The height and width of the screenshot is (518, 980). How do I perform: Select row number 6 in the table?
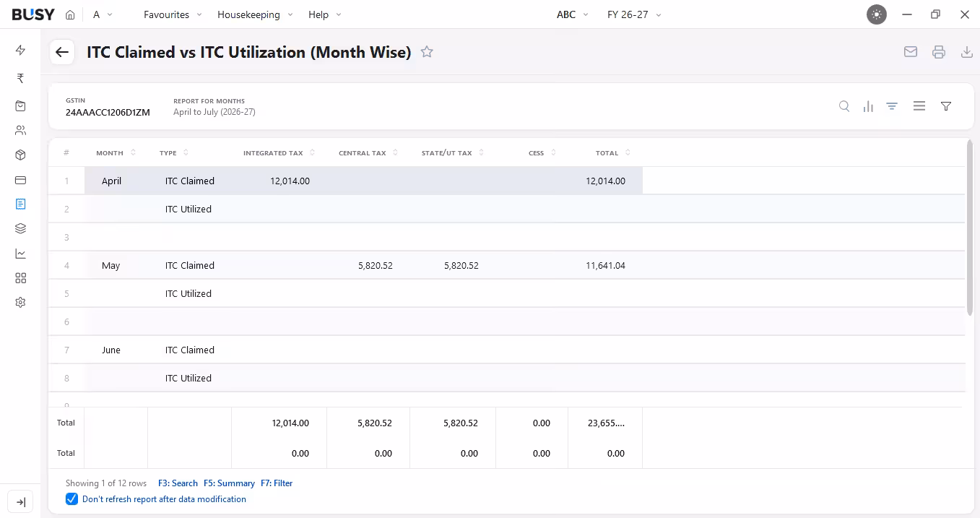point(66,321)
